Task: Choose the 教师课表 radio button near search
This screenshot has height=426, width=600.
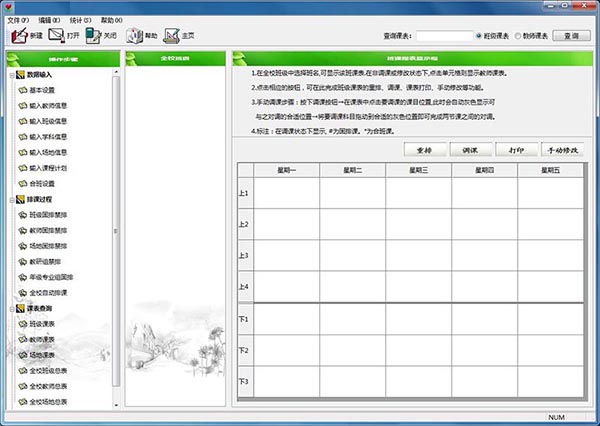Action: (518, 36)
